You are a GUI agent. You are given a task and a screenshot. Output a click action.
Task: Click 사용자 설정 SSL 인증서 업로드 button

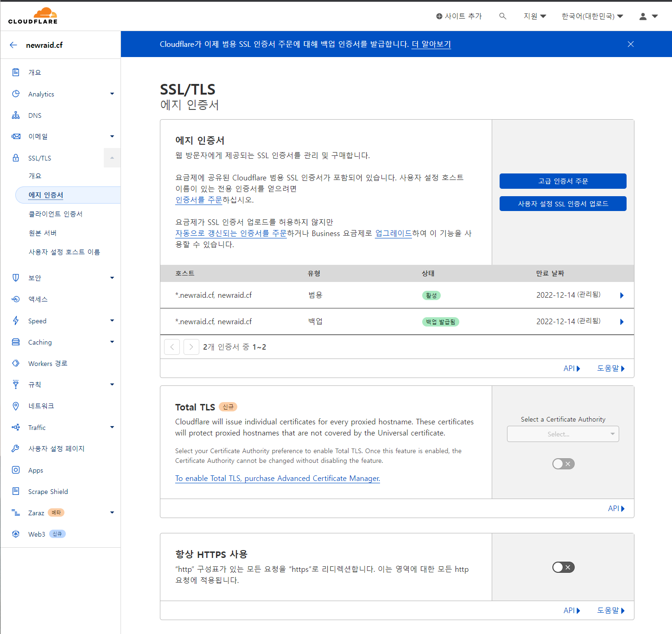point(563,204)
